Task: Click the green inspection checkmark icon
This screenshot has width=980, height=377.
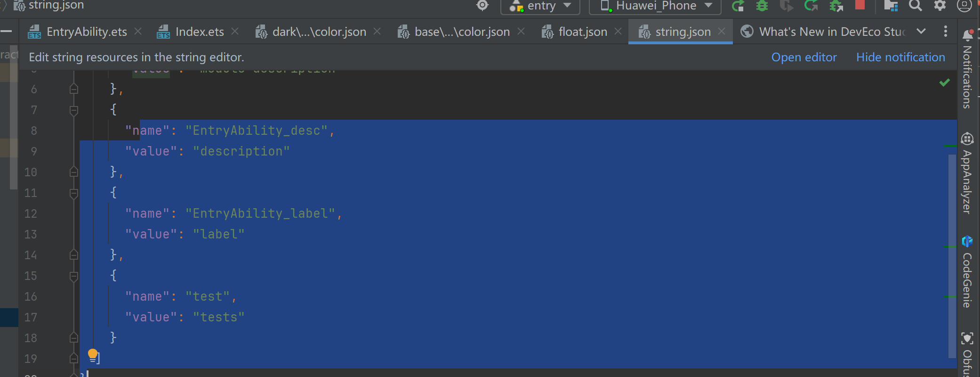Action: (944, 82)
